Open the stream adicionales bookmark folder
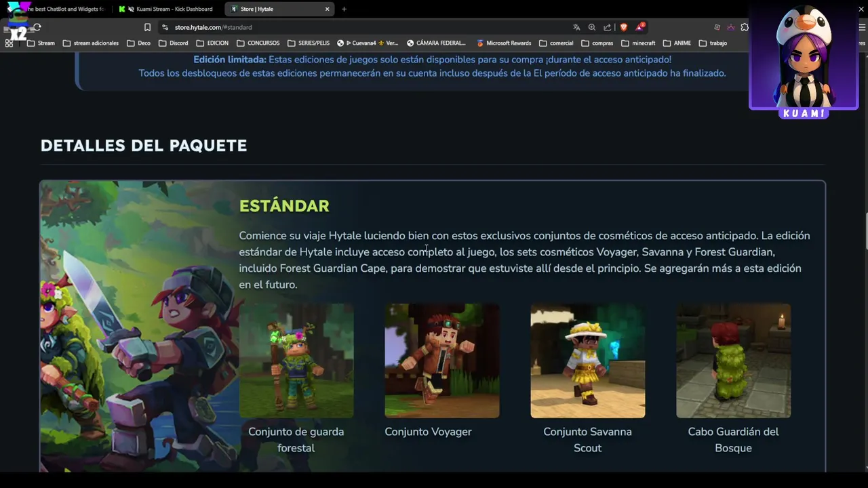 click(90, 43)
